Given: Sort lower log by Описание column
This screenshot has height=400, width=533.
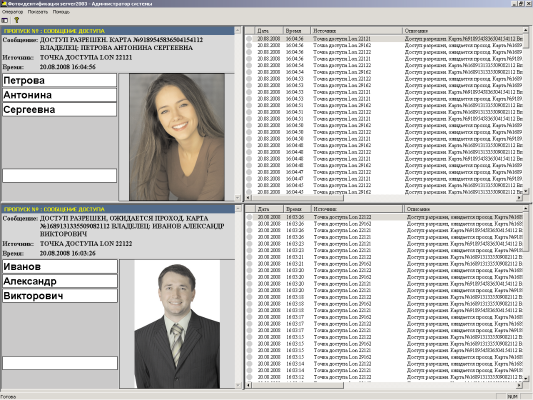Looking at the screenshot, I should pyautogui.click(x=463, y=209).
